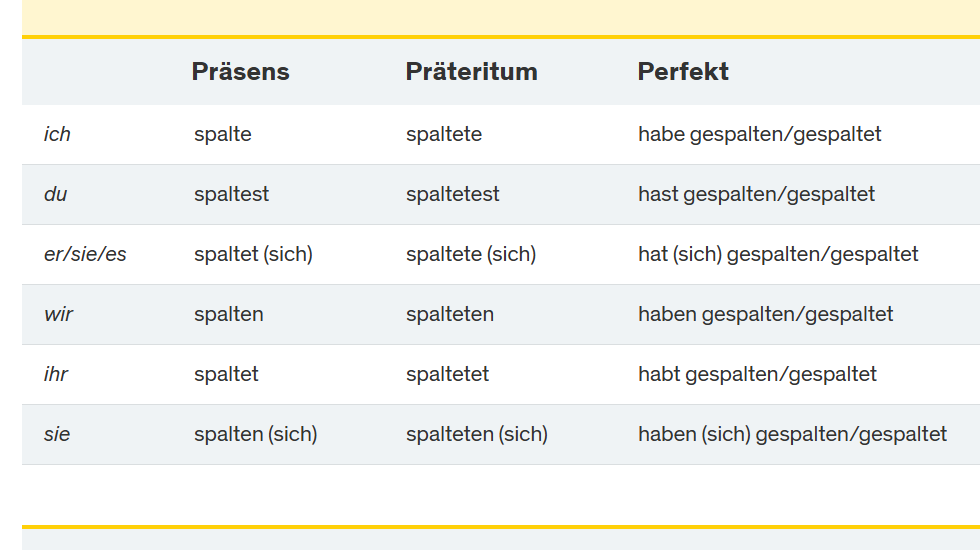The height and width of the screenshot is (550, 980).
Task: Click the 'wir' row label
Action: click(x=58, y=314)
